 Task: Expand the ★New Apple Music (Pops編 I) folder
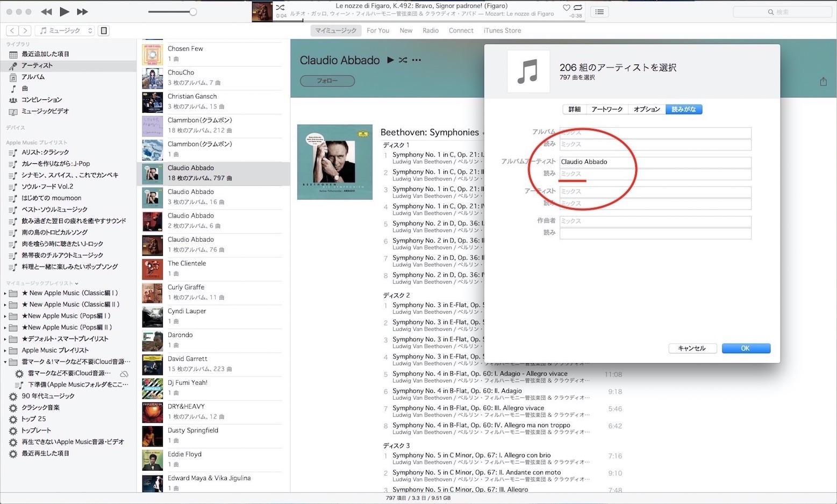click(5, 316)
